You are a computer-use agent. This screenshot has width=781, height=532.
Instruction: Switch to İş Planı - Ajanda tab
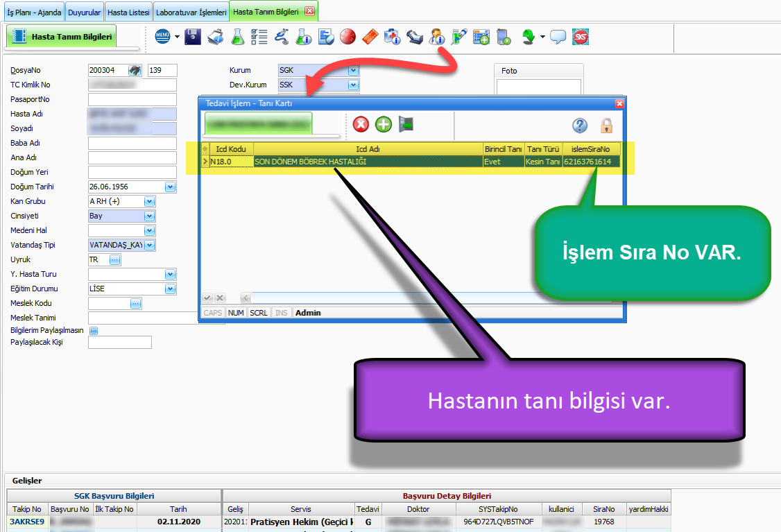(x=35, y=12)
